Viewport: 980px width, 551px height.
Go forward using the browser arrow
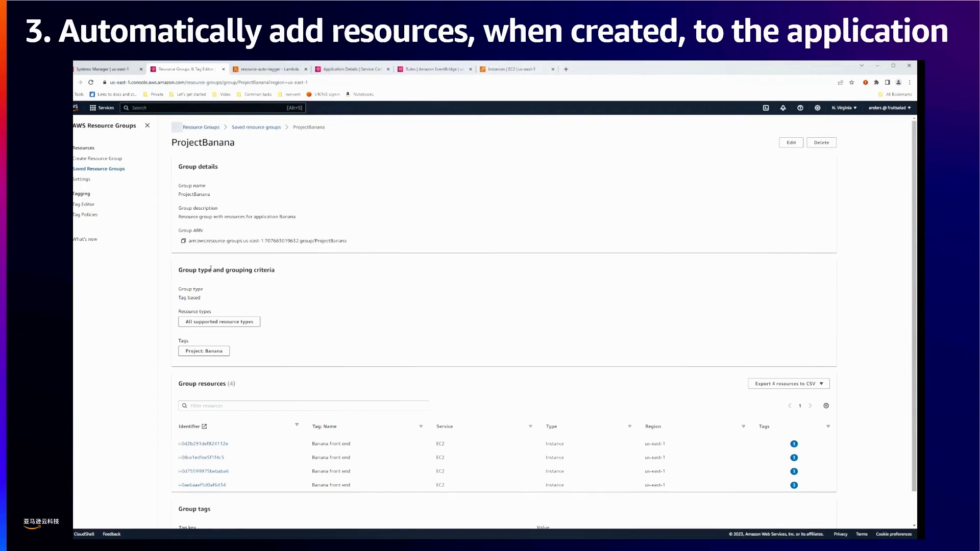[x=80, y=82]
